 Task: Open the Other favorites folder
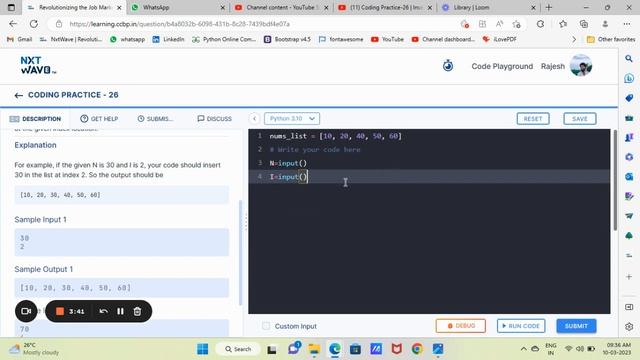click(x=611, y=39)
